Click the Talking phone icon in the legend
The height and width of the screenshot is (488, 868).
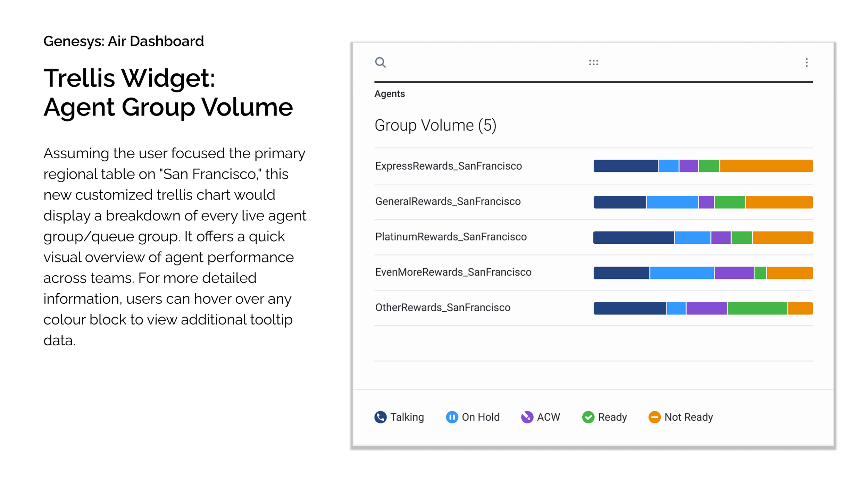[x=380, y=417]
